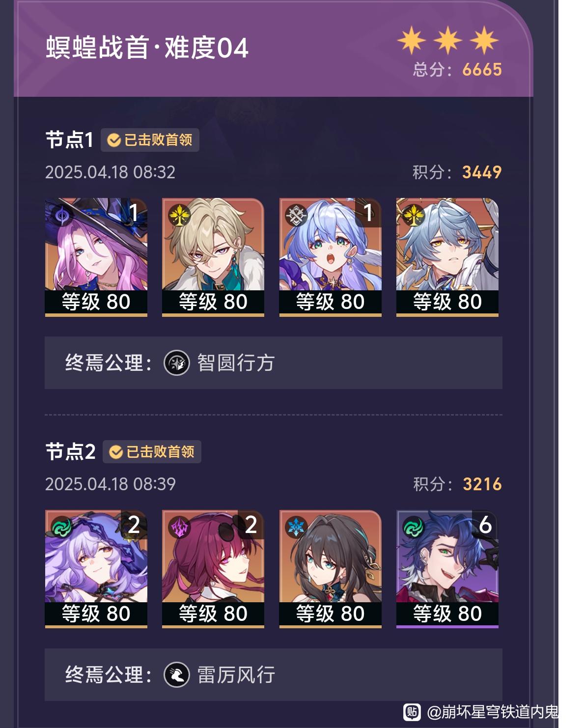
Task: Tap the Lightning element icon on the red-haired character
Action: click(x=179, y=527)
